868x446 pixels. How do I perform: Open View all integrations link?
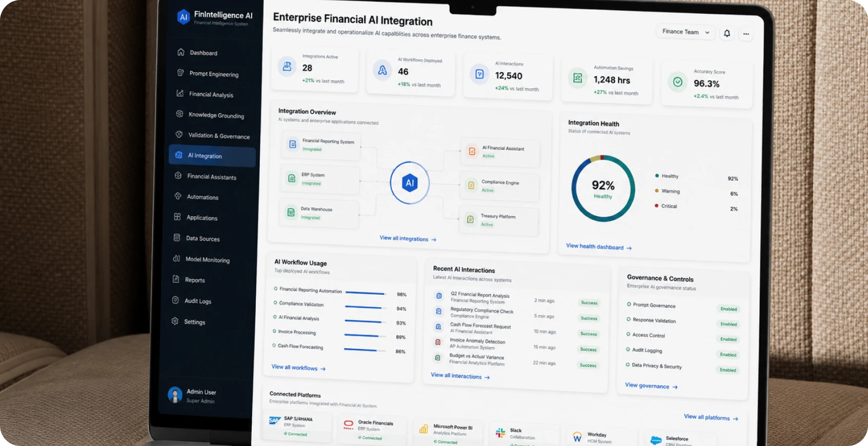click(x=408, y=238)
